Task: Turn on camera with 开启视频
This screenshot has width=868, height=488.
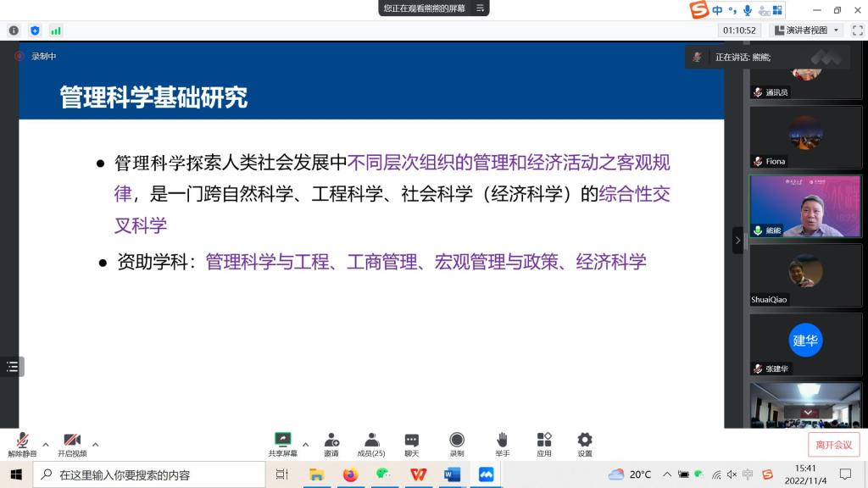Action: (x=72, y=441)
